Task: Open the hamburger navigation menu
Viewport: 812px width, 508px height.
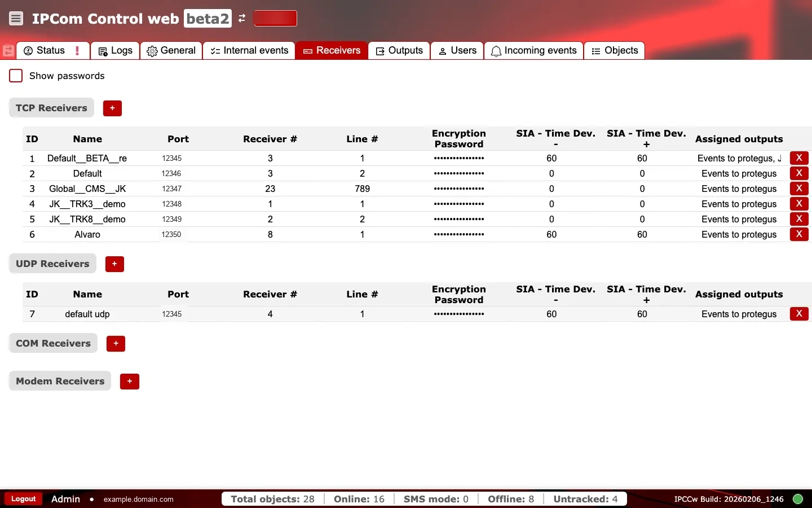Action: pyautogui.click(x=16, y=18)
